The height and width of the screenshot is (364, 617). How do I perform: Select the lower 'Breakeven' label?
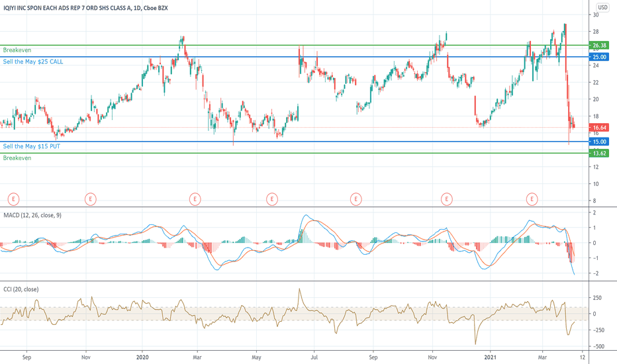pyautogui.click(x=17, y=158)
